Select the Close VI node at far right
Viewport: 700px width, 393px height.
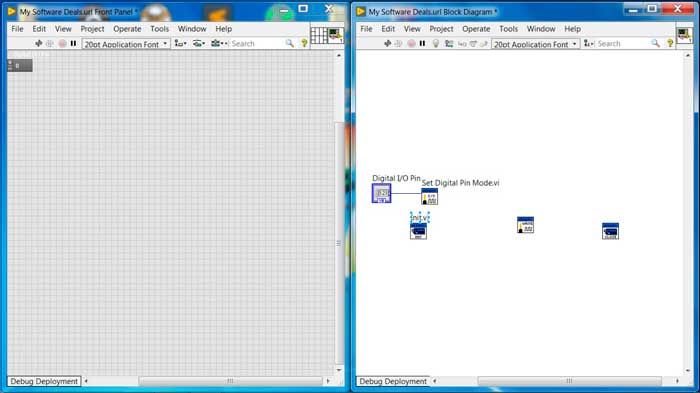pyautogui.click(x=610, y=231)
